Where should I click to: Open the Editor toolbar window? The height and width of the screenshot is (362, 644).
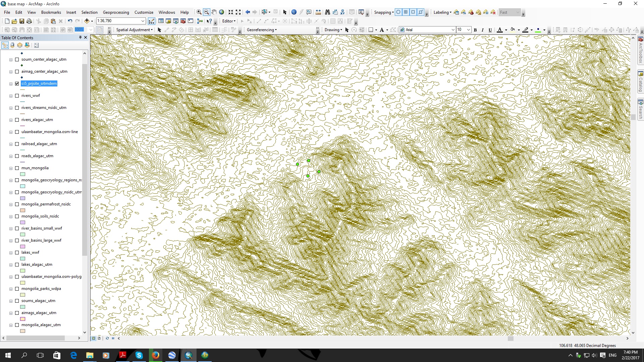(x=152, y=21)
